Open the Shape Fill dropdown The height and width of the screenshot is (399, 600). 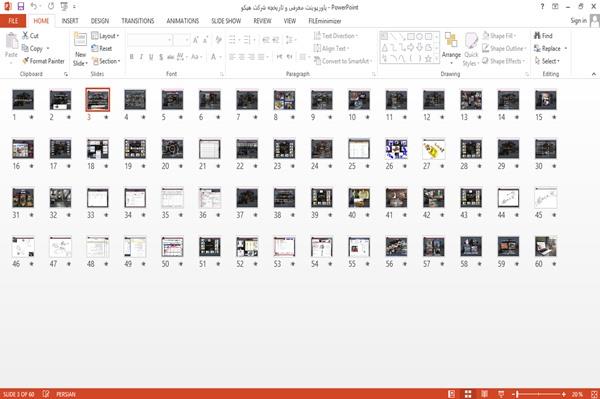[499, 36]
